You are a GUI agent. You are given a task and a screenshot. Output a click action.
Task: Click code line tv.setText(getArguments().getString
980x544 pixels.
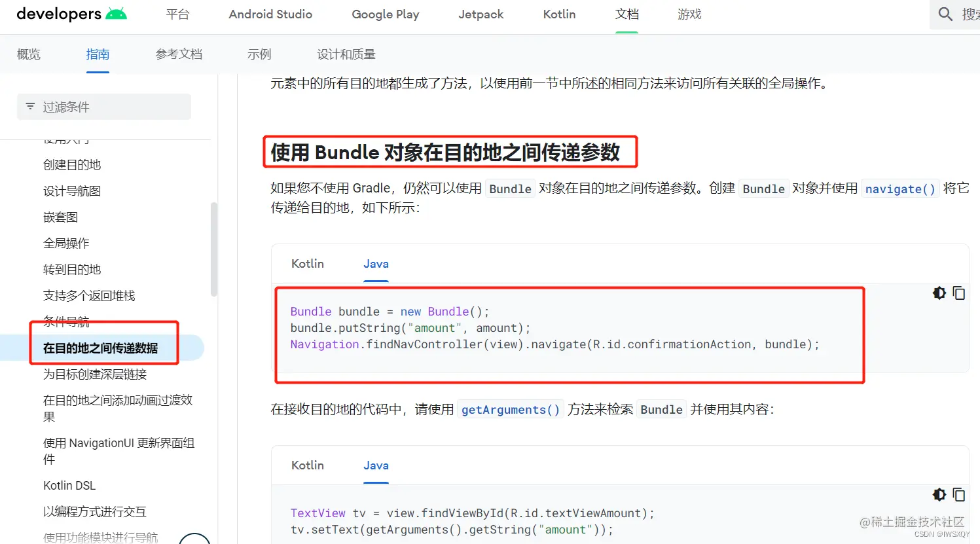[452, 530]
